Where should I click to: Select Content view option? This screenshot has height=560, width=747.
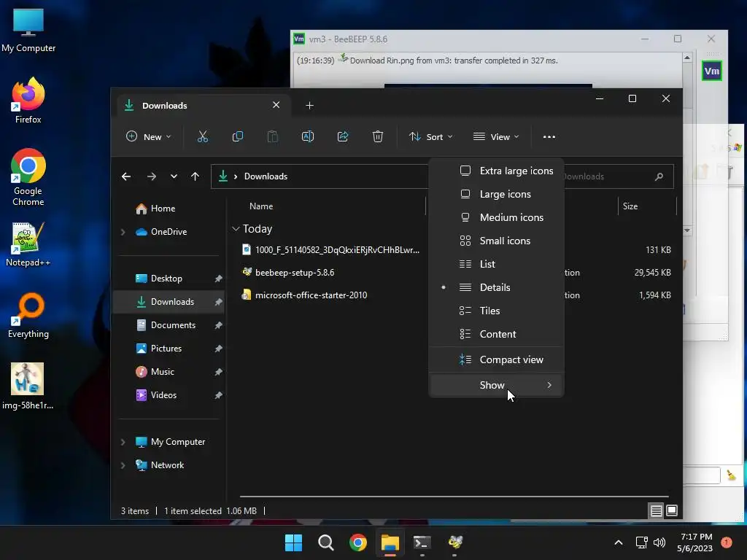pos(497,334)
